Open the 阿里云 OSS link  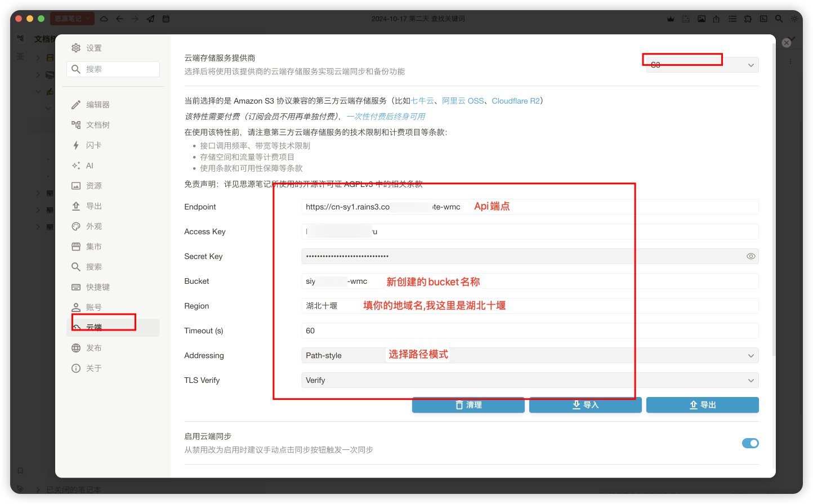463,101
